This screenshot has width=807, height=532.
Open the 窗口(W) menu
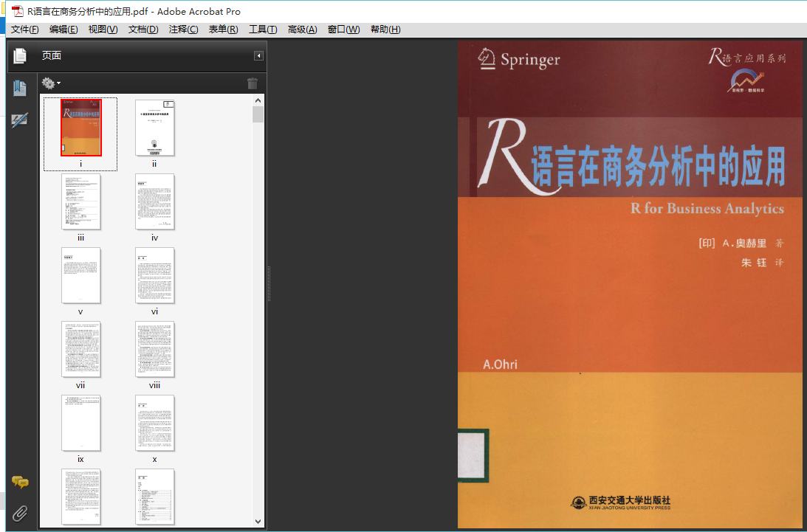[x=344, y=30]
